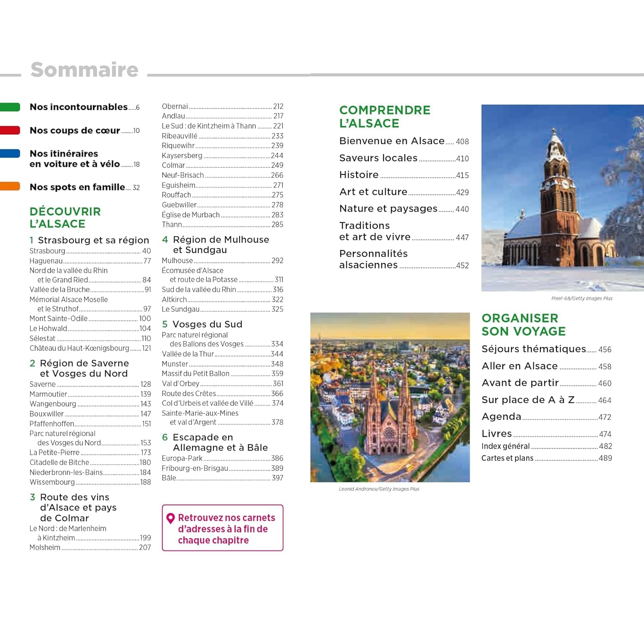Click the orange tab beside Nos spots en famille
Screen dimensions: 644x644
point(10,186)
